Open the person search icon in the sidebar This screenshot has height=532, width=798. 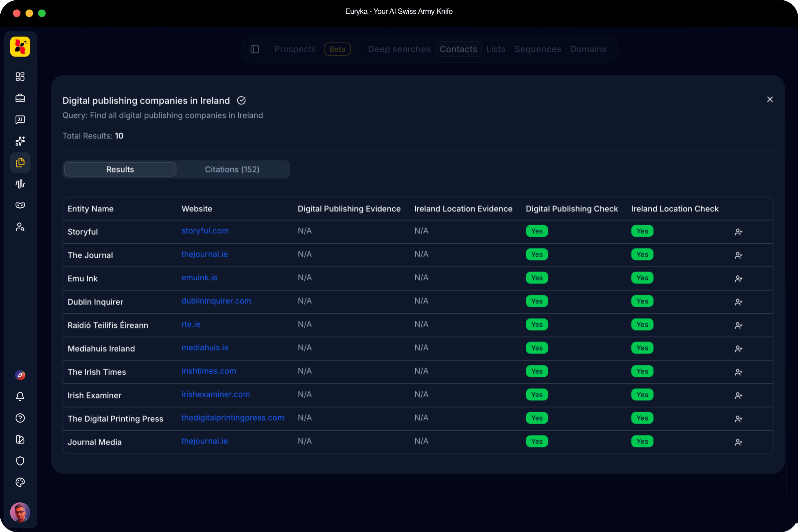click(x=20, y=227)
